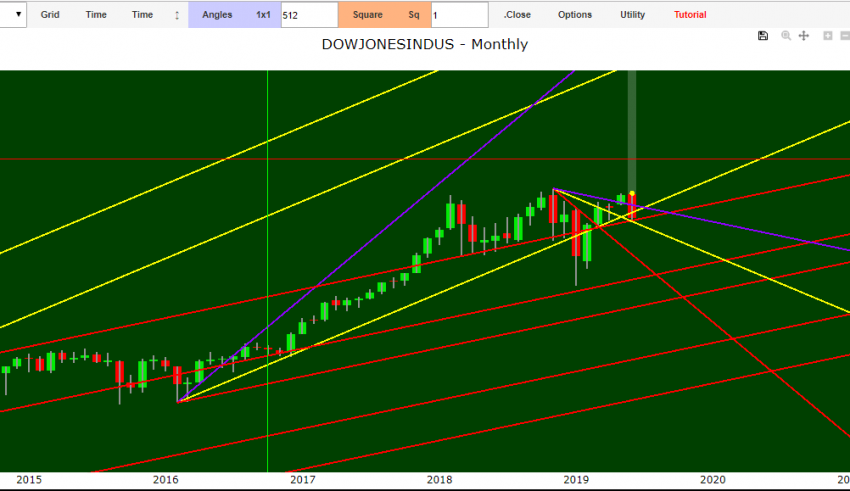Open the red Tutorial link
This screenshot has width=850, height=491.
690,15
